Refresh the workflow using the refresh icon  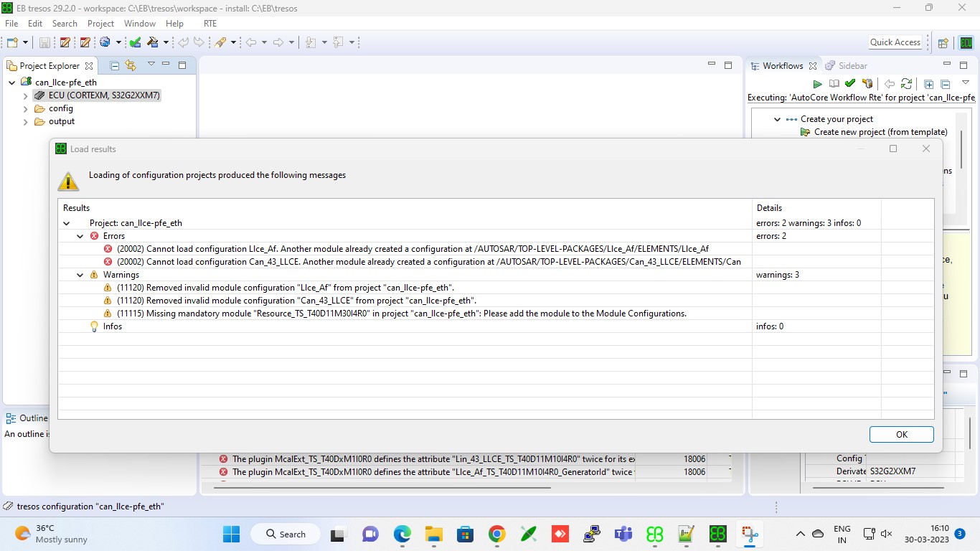(907, 83)
